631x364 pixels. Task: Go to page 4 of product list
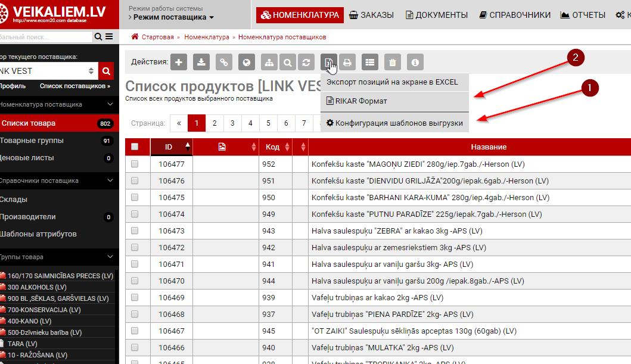coord(250,123)
